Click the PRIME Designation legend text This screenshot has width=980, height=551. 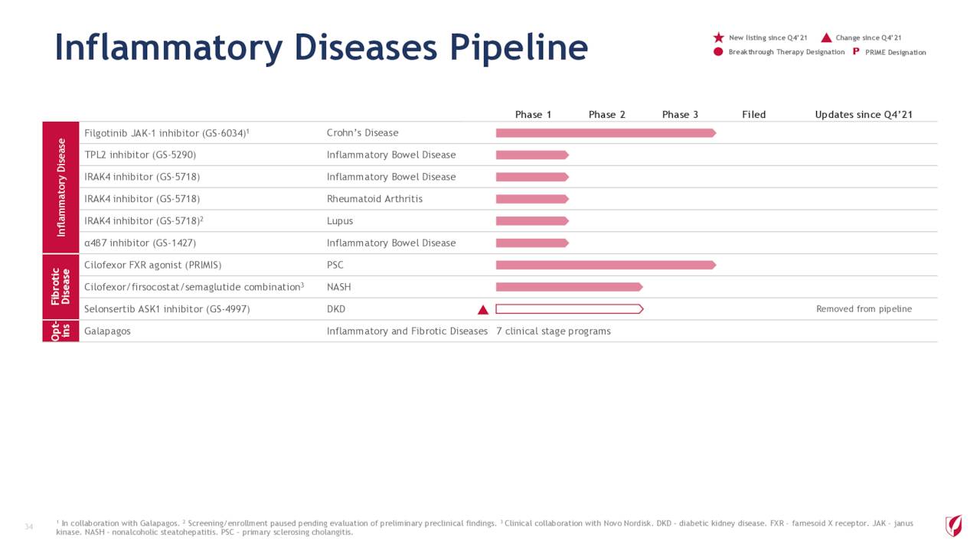click(x=896, y=52)
